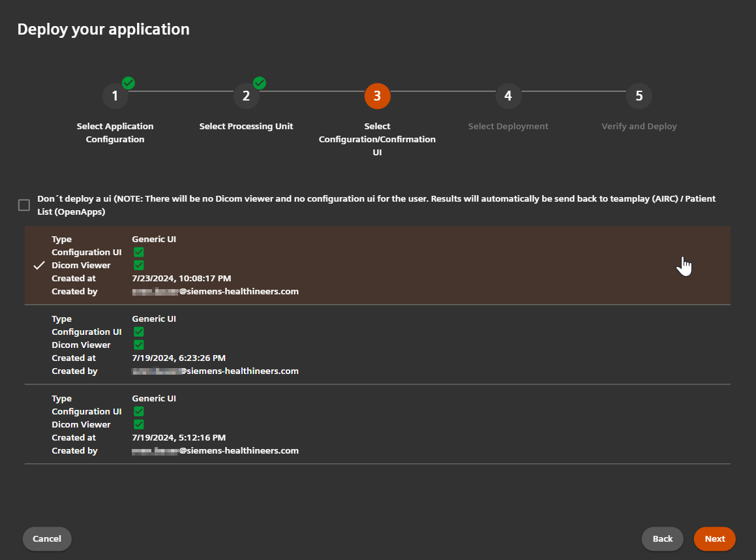Click the green checkmark icon on step 2
Image resolution: width=756 pixels, height=560 pixels.
pyautogui.click(x=259, y=83)
